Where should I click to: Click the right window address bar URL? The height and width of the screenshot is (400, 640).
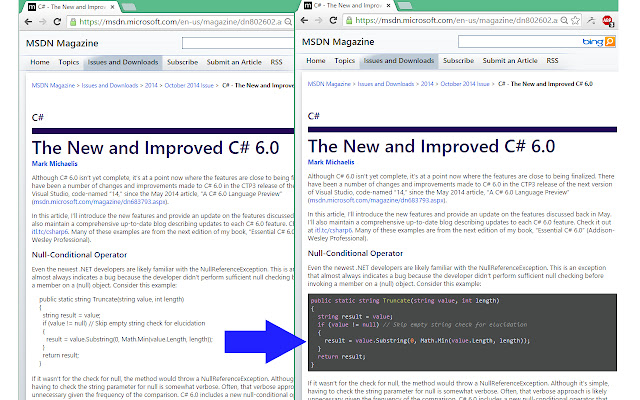pos(456,20)
